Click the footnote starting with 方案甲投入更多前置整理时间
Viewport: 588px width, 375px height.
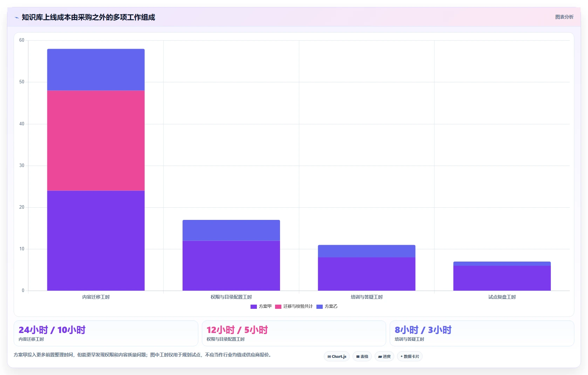(x=143, y=355)
